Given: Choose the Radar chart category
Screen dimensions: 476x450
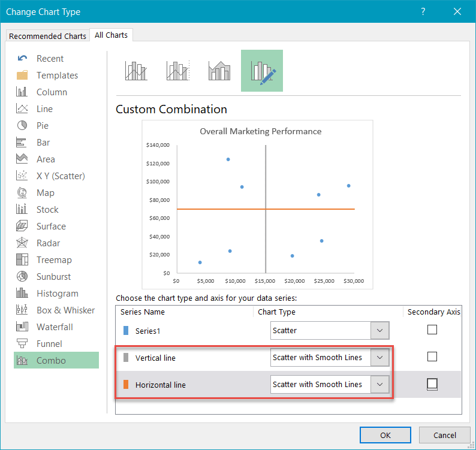Looking at the screenshot, I should point(49,243).
